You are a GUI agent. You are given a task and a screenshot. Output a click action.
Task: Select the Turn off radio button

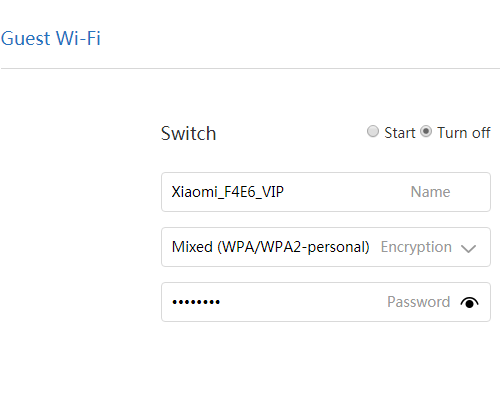click(426, 131)
